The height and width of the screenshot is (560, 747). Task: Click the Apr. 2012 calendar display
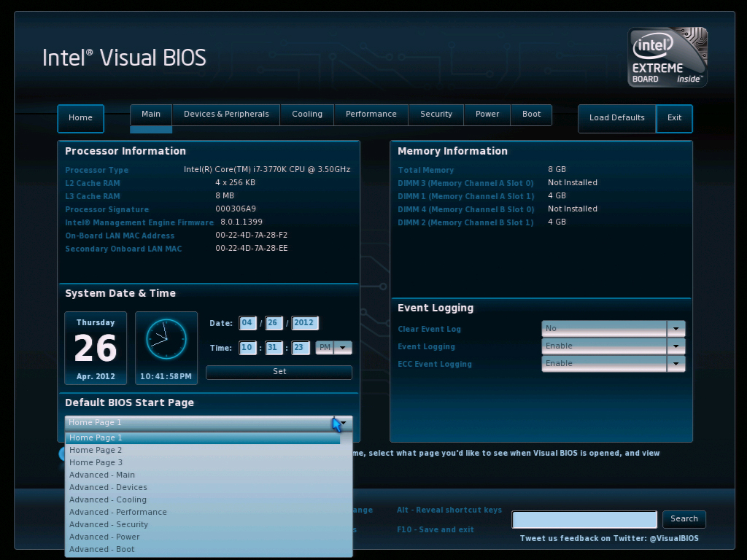(96, 348)
